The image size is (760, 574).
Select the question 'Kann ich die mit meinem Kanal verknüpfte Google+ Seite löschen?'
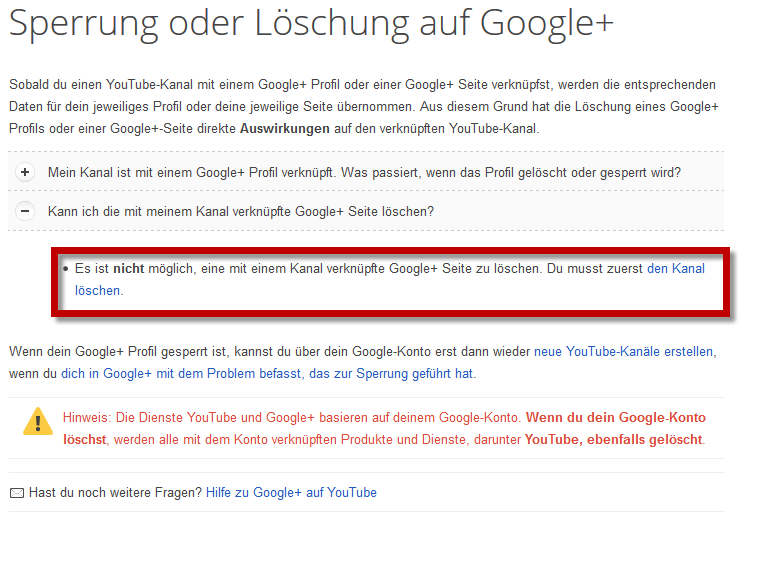point(241,212)
